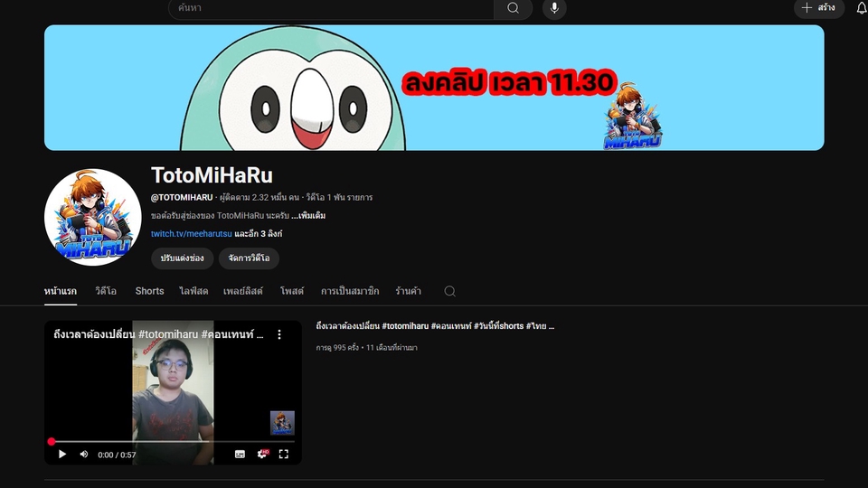This screenshot has height=488, width=868.
Task: Click the การดู 995 ครั้ง view count text
Action: click(x=337, y=348)
